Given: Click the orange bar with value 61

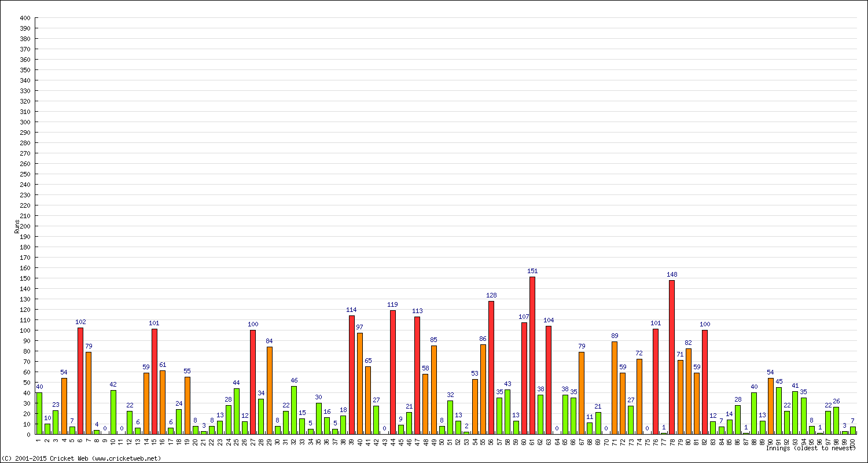Looking at the screenshot, I should click(163, 402).
